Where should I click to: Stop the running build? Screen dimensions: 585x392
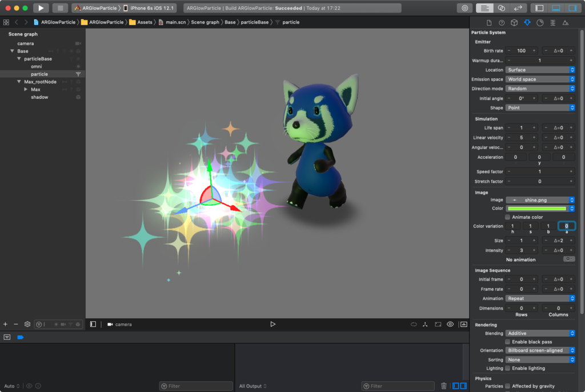[x=60, y=8]
